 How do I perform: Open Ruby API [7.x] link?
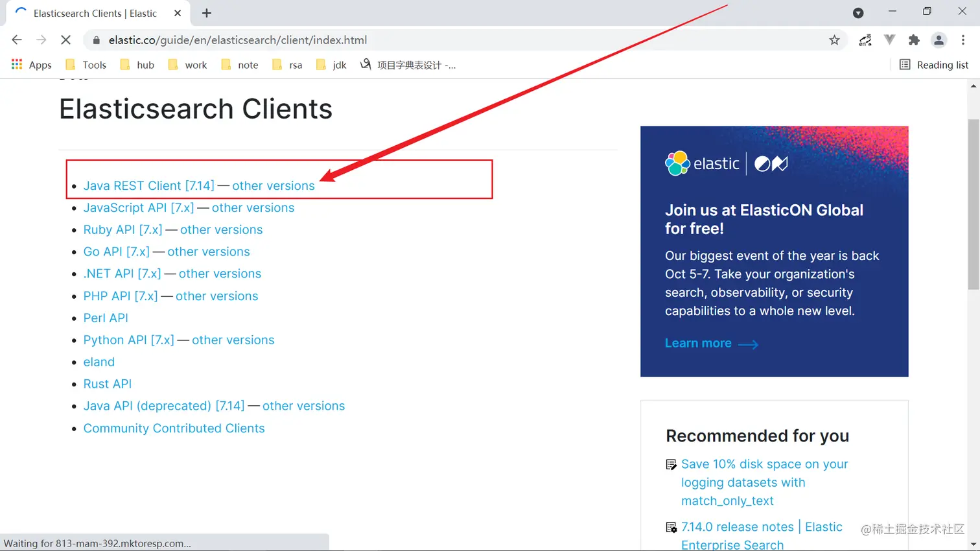[122, 229]
